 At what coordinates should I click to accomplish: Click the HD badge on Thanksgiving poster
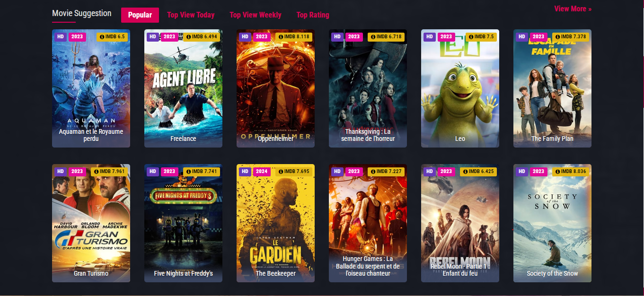pos(337,37)
